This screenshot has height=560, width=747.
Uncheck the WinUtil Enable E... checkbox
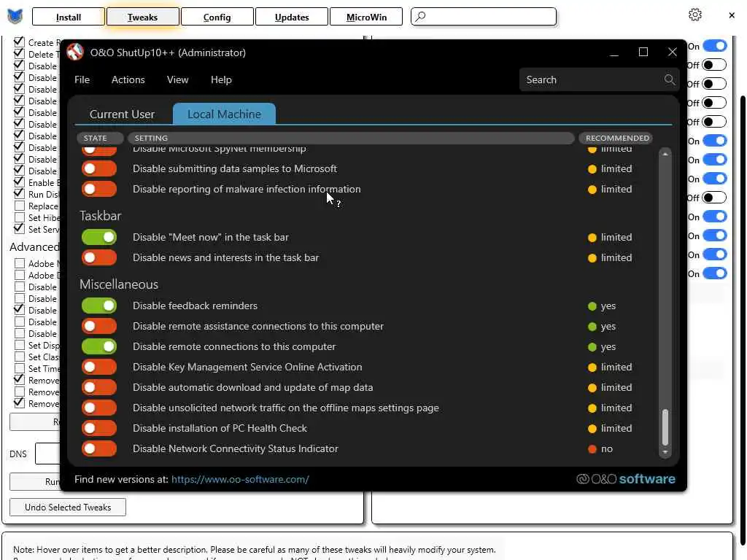(19, 182)
